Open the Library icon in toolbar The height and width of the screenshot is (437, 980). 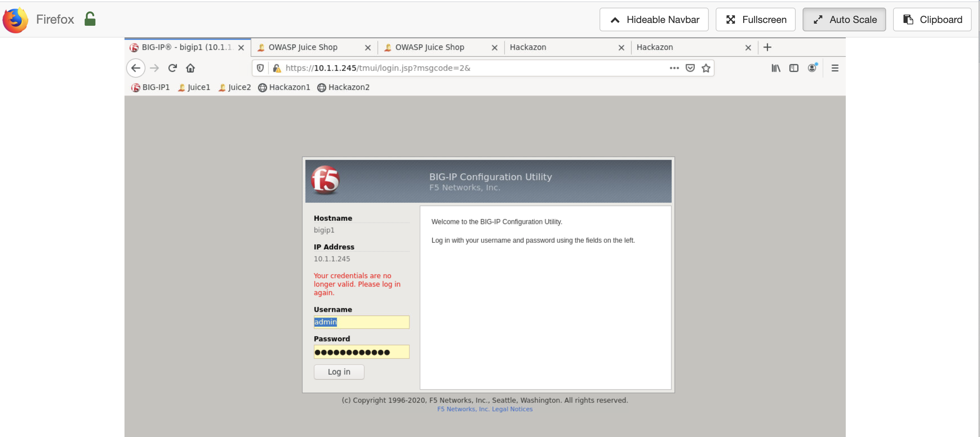776,68
